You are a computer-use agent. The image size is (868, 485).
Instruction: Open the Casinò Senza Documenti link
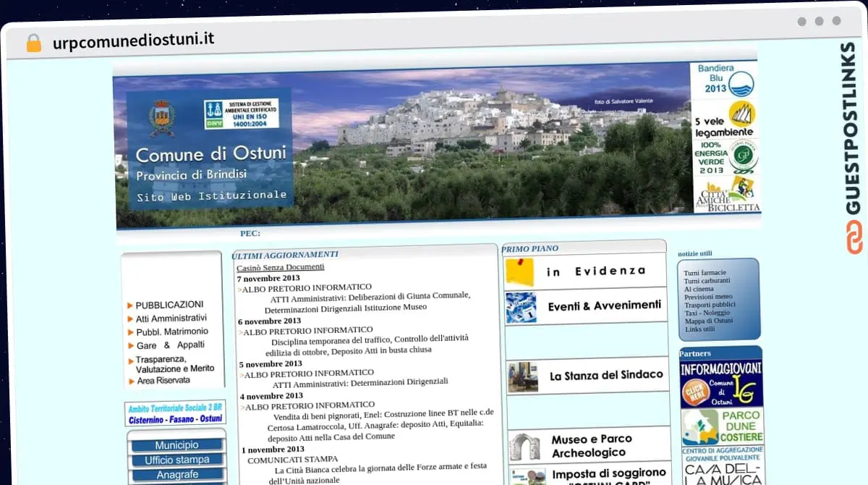tap(280, 267)
